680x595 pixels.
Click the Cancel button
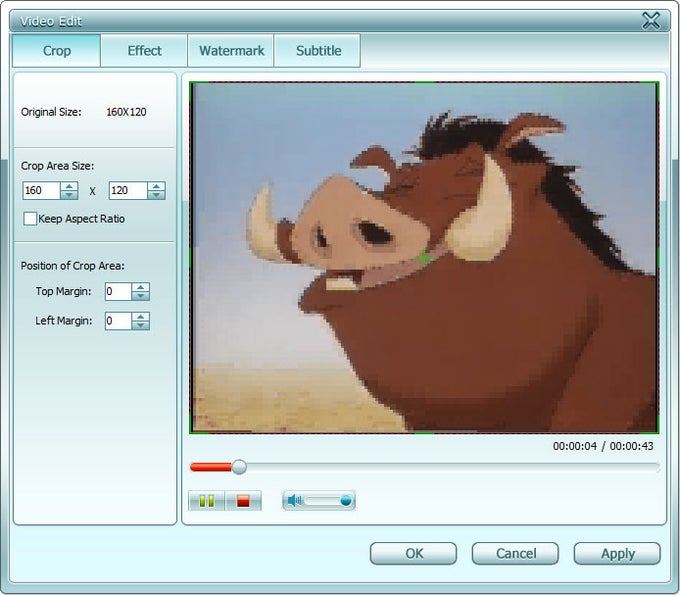[x=515, y=553]
